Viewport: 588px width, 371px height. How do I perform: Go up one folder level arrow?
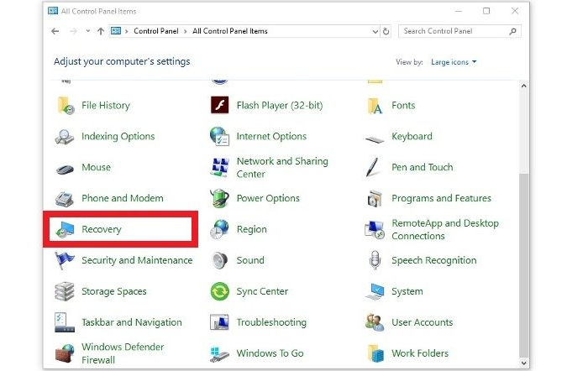tap(101, 31)
